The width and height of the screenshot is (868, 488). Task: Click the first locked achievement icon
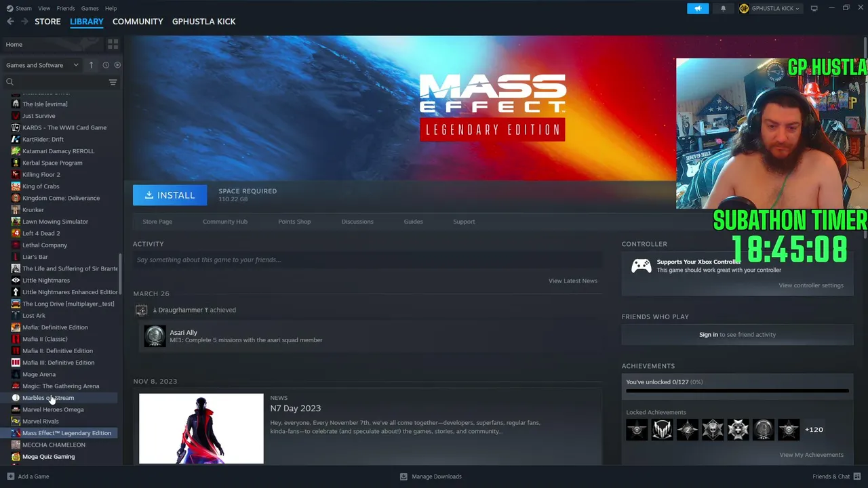pyautogui.click(x=637, y=430)
